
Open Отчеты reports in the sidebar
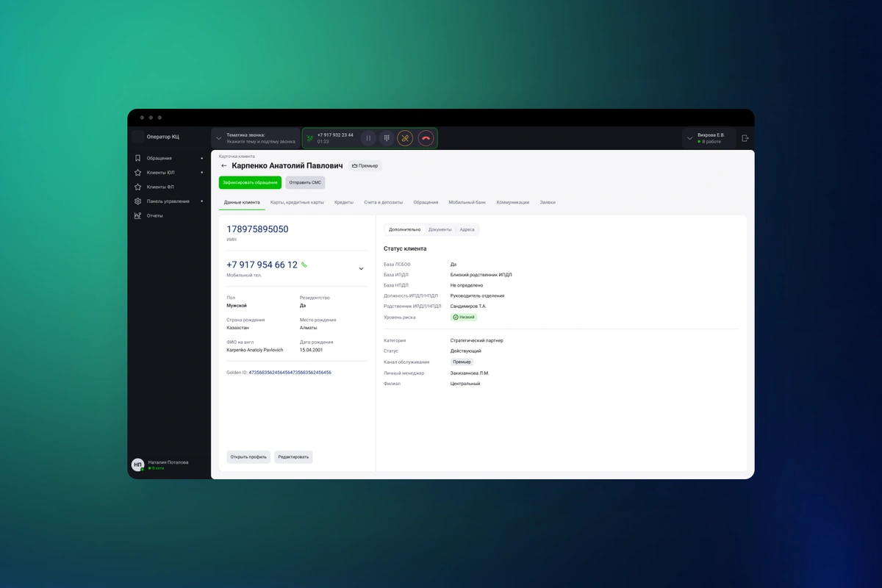click(154, 215)
